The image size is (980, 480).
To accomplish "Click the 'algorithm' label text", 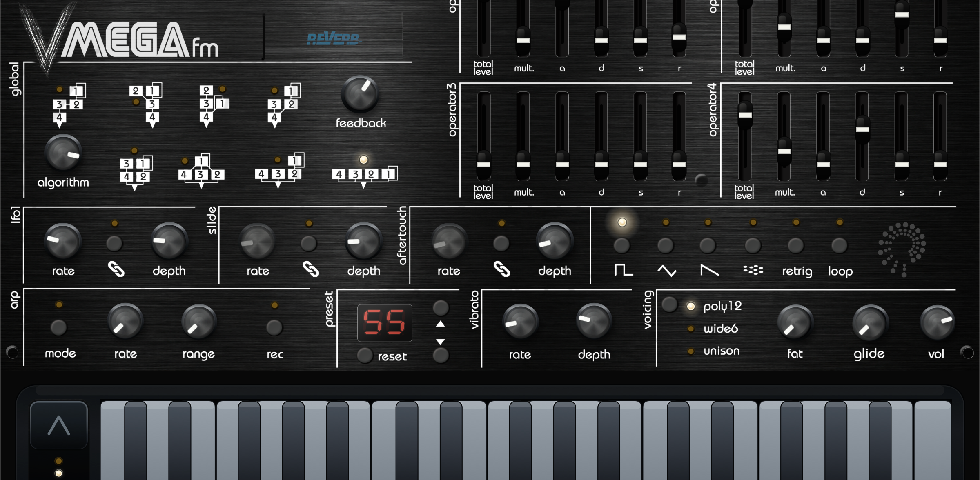I will (63, 182).
